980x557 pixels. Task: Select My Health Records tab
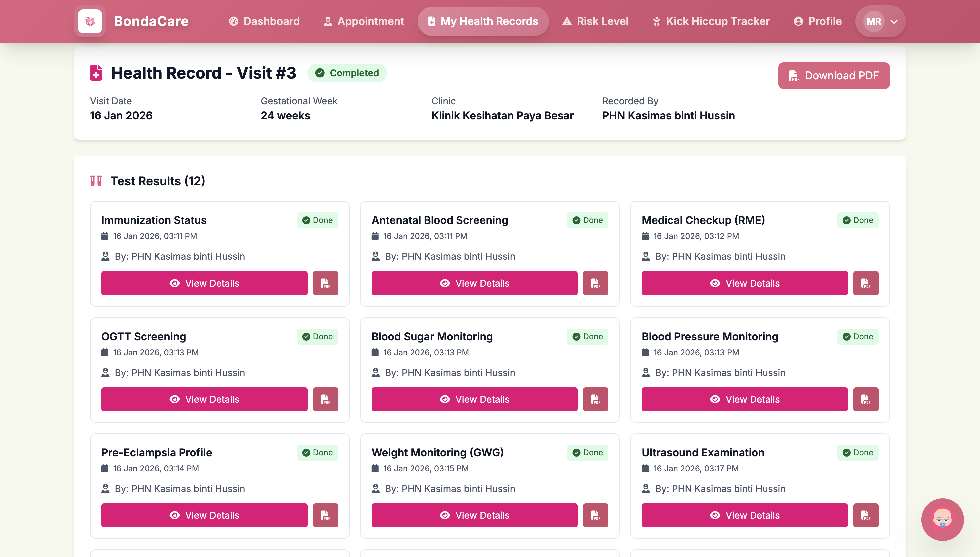(x=483, y=21)
